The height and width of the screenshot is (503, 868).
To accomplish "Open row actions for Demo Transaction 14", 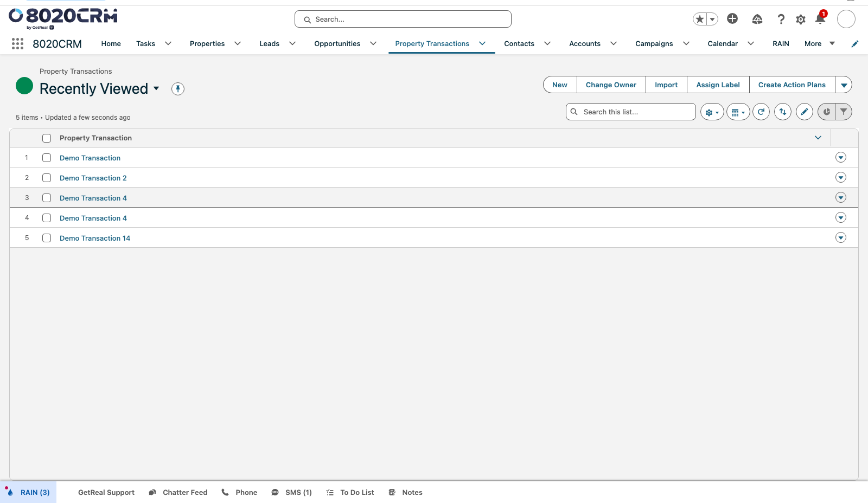I will (x=841, y=237).
